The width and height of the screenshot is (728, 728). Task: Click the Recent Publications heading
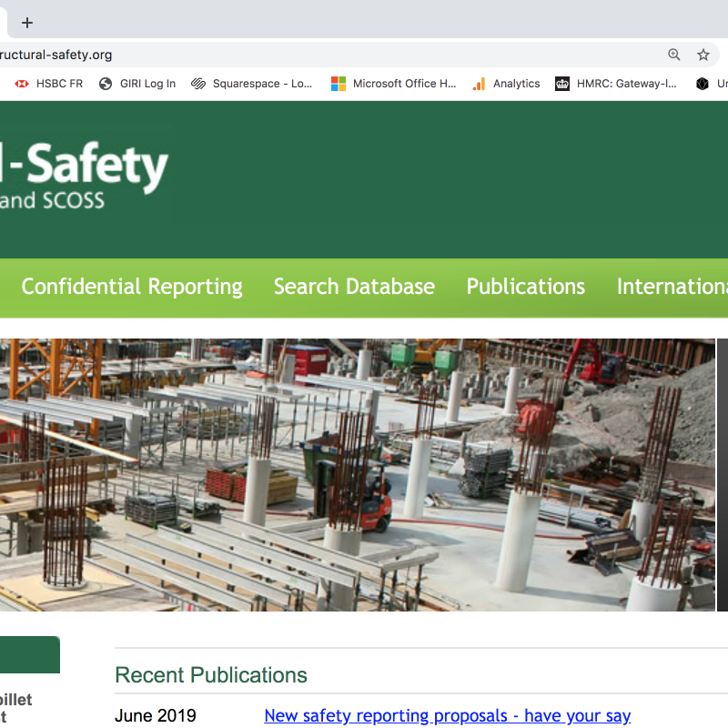click(x=211, y=675)
